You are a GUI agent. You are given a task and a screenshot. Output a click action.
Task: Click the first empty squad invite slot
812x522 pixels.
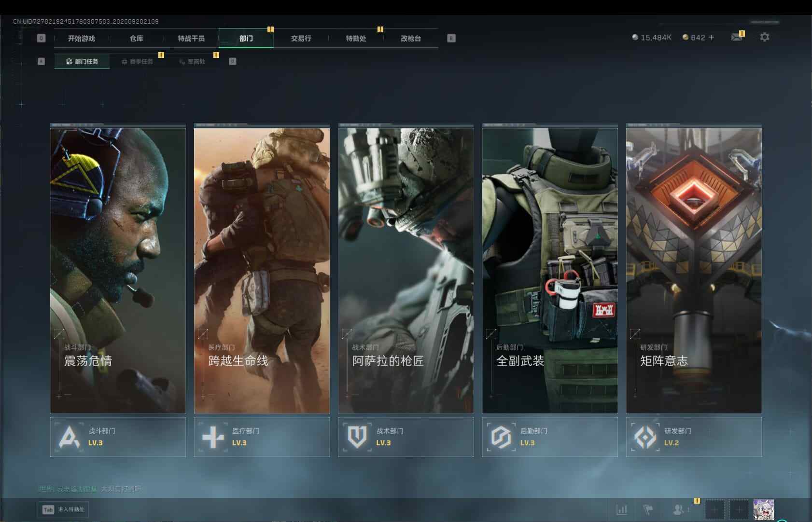(715, 509)
